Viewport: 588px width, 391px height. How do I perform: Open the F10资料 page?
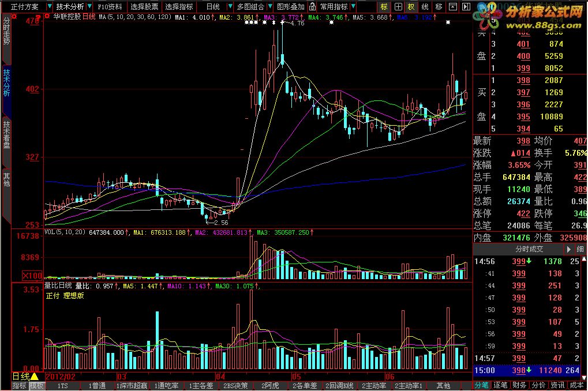tap(110, 7)
